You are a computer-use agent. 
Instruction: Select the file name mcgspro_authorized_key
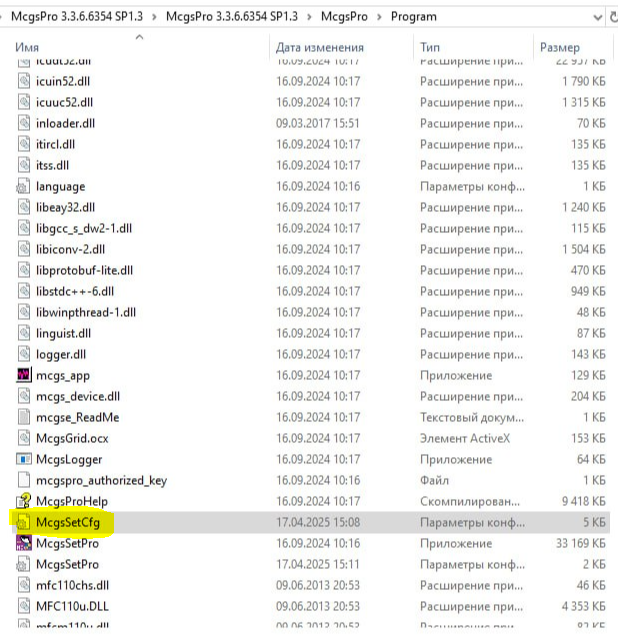click(102, 481)
